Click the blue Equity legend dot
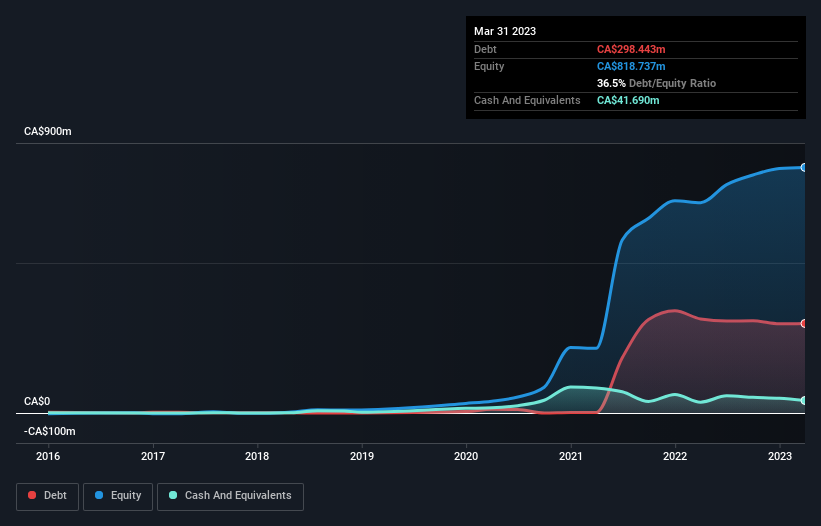This screenshot has height=526, width=821. click(x=99, y=495)
